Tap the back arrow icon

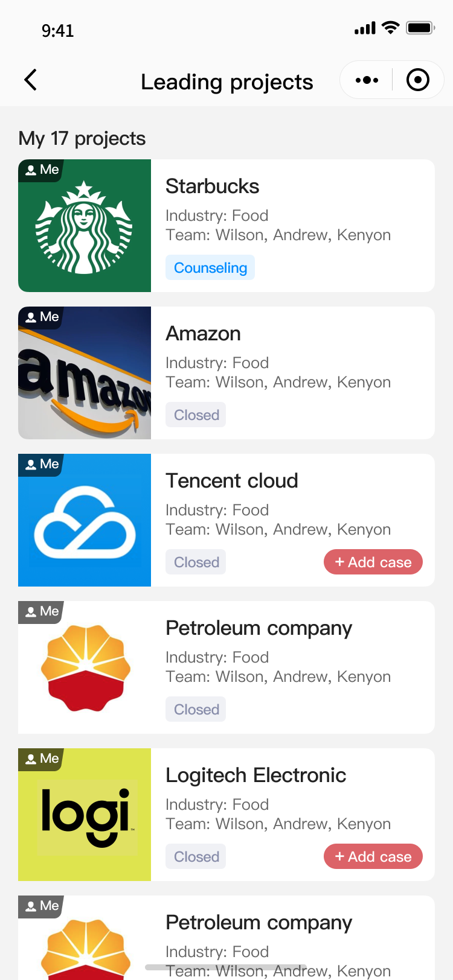point(31,80)
